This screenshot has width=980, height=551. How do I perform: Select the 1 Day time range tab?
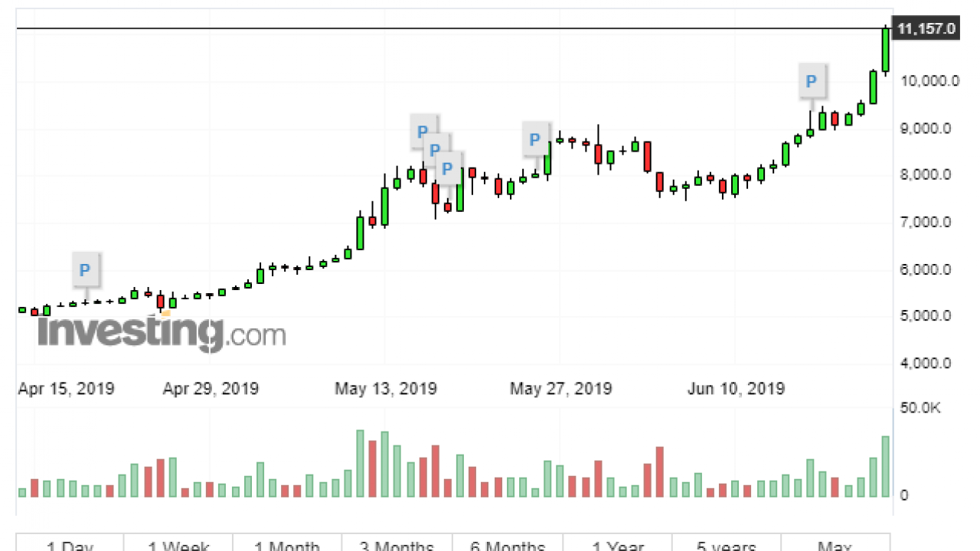[x=70, y=544]
